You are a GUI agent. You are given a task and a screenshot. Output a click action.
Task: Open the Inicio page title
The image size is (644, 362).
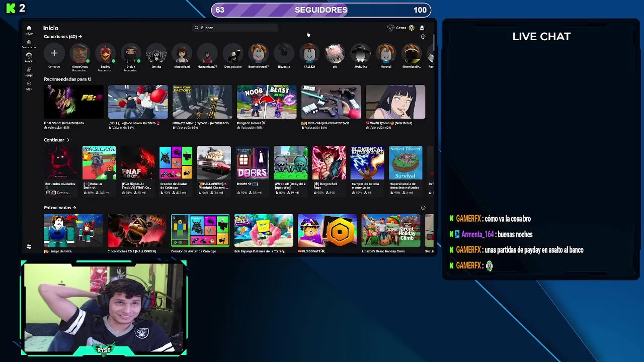(51, 28)
